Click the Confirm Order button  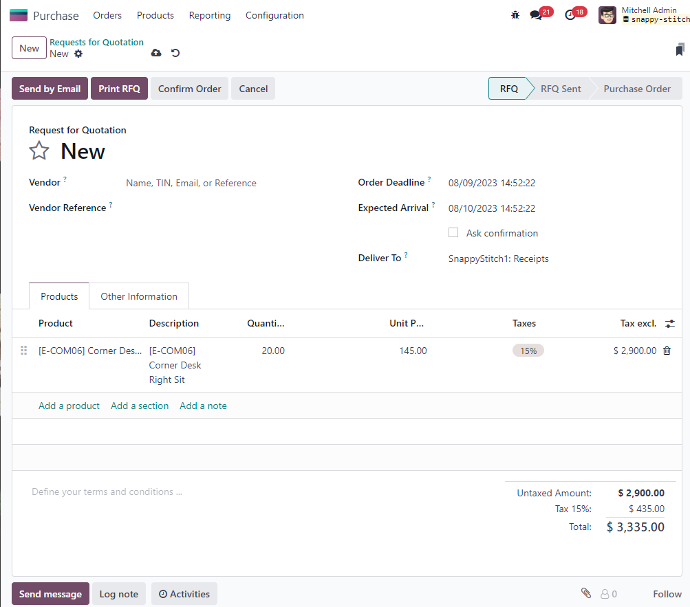pyautogui.click(x=190, y=88)
